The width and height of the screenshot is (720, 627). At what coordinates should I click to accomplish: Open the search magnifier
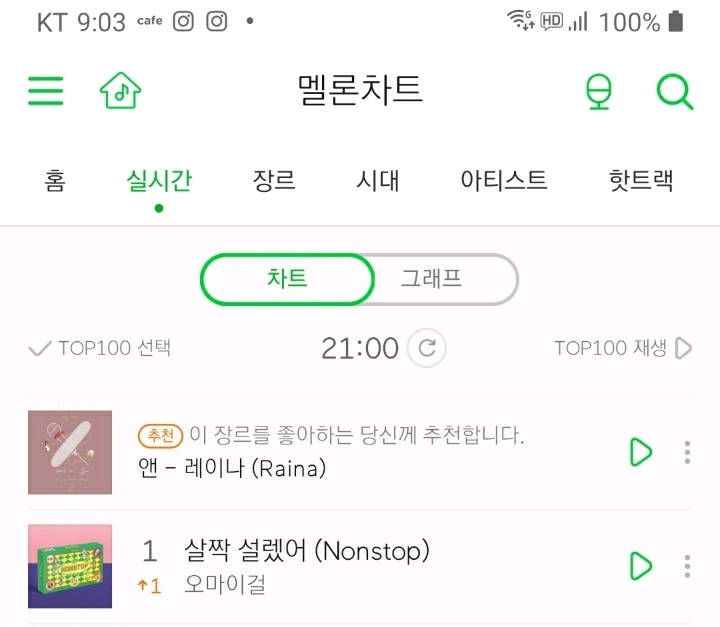click(675, 92)
